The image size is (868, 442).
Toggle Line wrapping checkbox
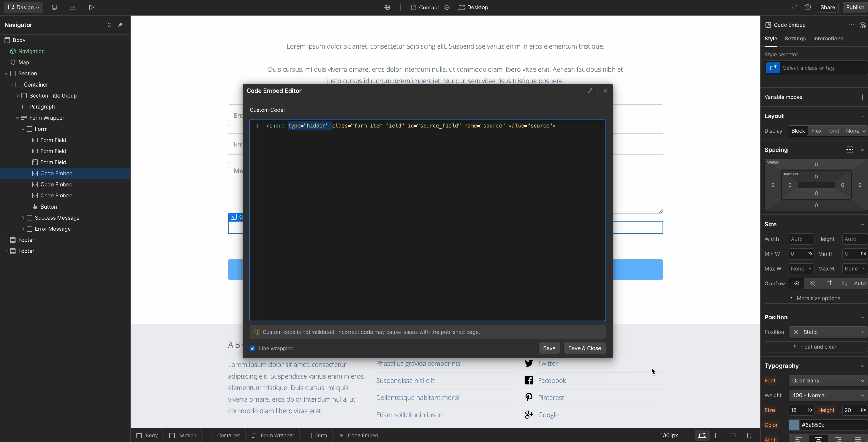click(x=252, y=348)
